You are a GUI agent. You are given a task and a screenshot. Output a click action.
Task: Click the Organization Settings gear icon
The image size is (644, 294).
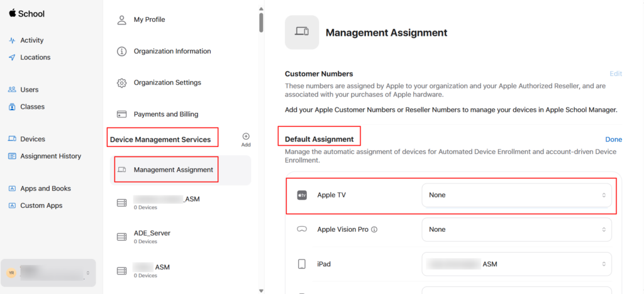121,83
